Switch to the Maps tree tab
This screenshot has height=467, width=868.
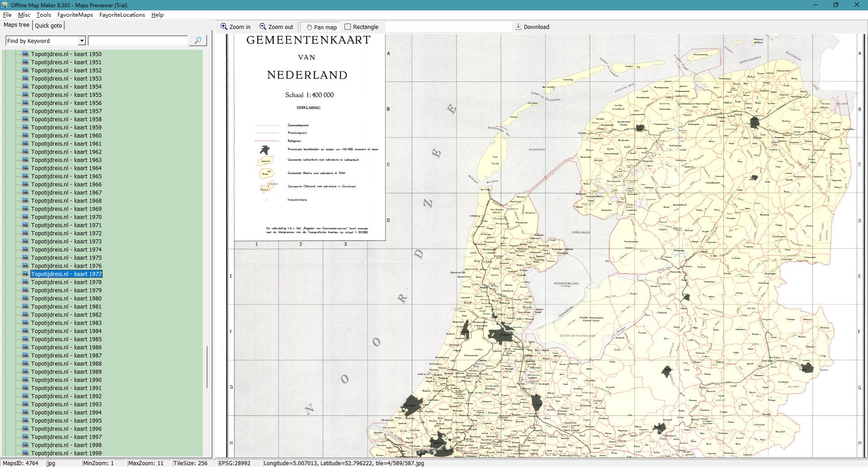click(x=16, y=25)
